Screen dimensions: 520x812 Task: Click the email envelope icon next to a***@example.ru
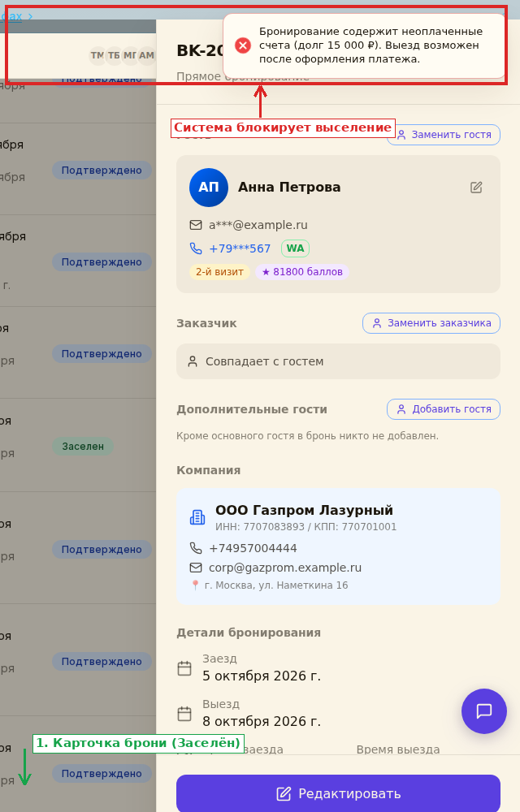(x=196, y=225)
